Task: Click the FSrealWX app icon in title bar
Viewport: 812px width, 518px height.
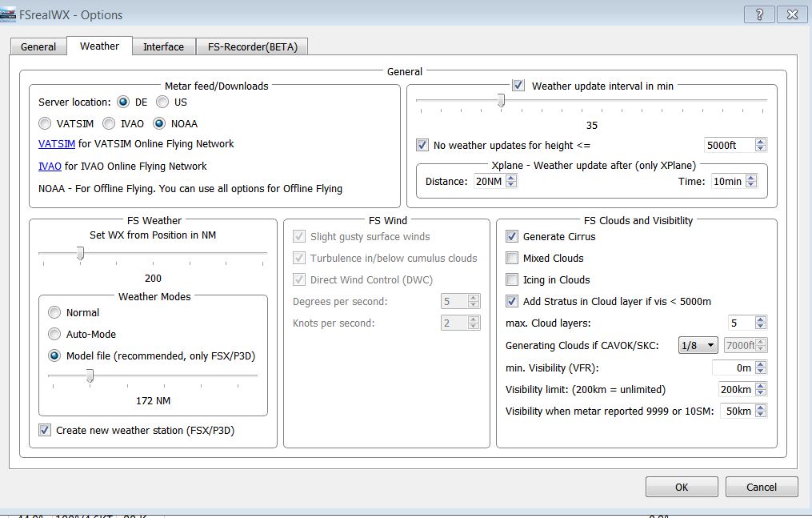Action: coord(8,15)
